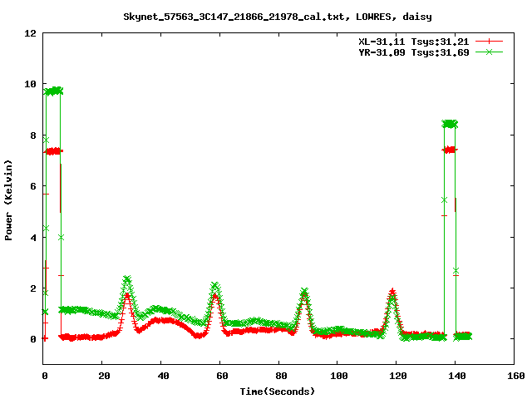This screenshot has height=399, width=532.
Task: Click the x-axis tick label 140
Action: (x=457, y=376)
